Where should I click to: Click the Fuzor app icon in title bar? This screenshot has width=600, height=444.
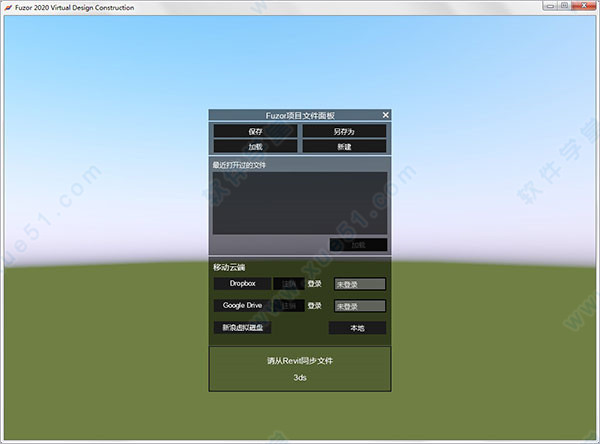click(8, 7)
